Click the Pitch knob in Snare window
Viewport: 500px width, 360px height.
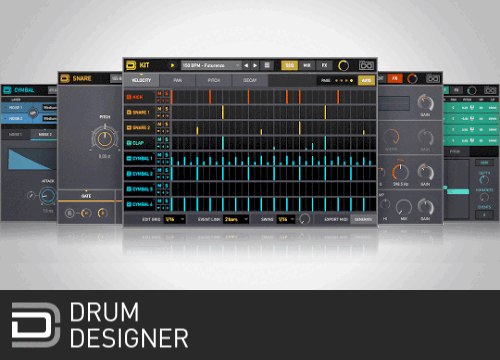point(105,138)
